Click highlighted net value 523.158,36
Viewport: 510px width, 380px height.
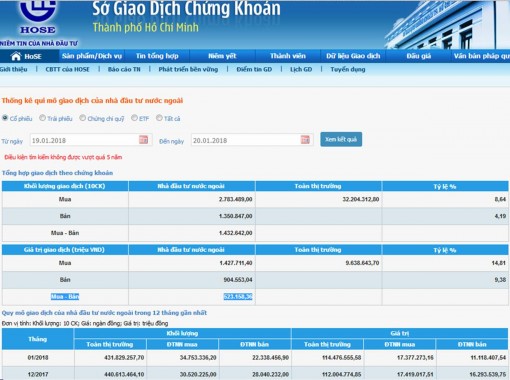point(238,296)
